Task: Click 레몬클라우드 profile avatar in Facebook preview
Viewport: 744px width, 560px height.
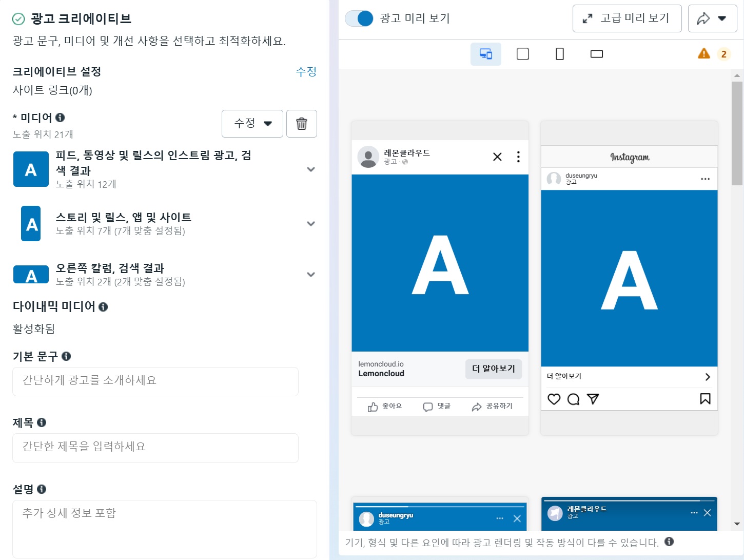Action: click(368, 157)
